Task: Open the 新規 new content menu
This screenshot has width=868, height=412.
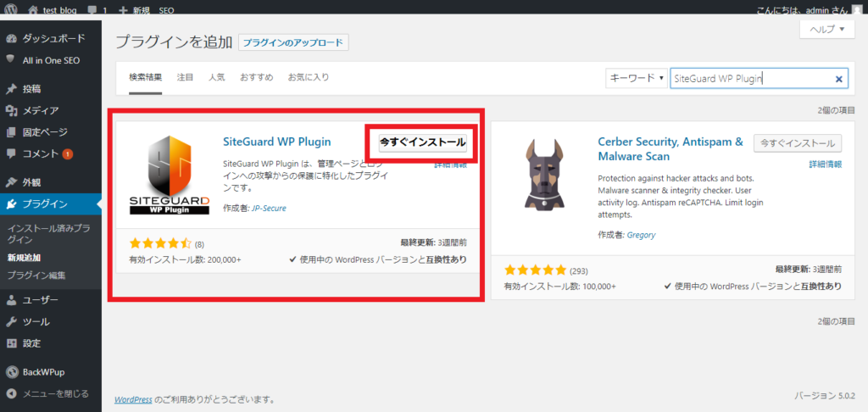Action: (134, 10)
